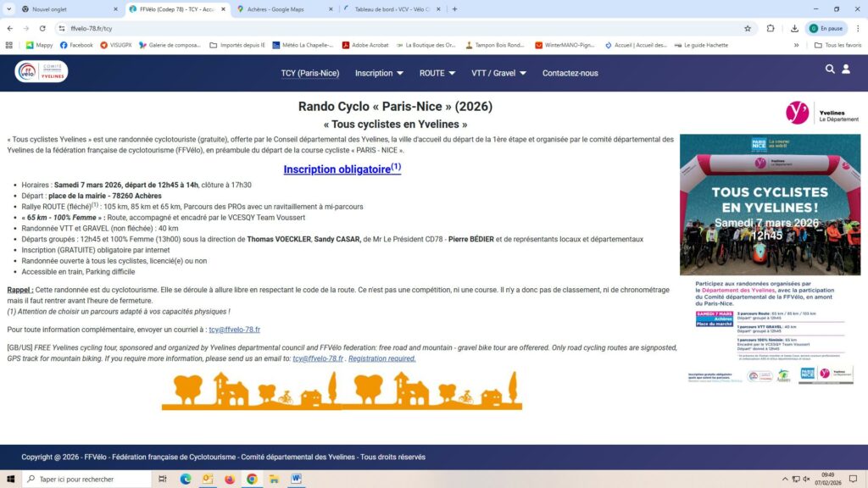Select the TCY (Paris-Nice) menu item
Image resolution: width=868 pixels, height=488 pixels.
coord(309,73)
